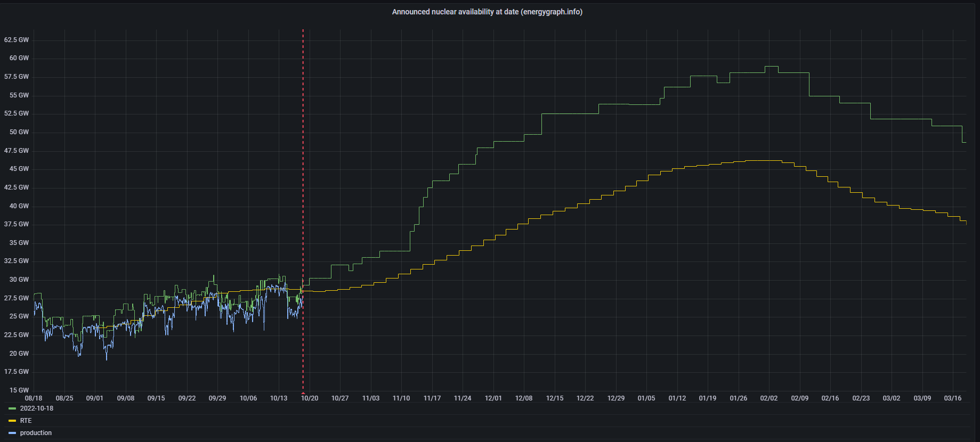The height and width of the screenshot is (442, 980).
Task: Click the 25 GW y-axis label
Action: [19, 316]
